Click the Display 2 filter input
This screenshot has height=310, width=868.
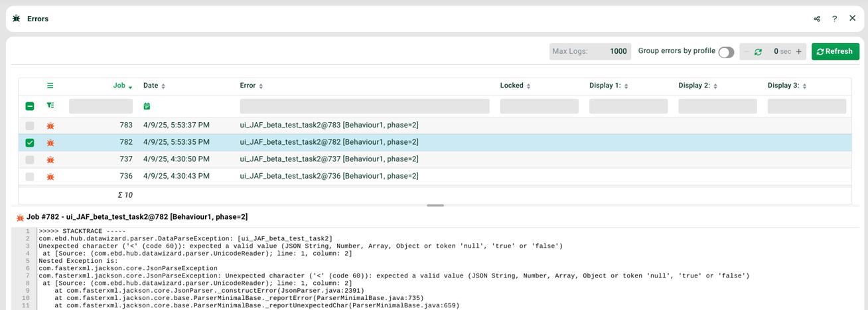(717, 106)
